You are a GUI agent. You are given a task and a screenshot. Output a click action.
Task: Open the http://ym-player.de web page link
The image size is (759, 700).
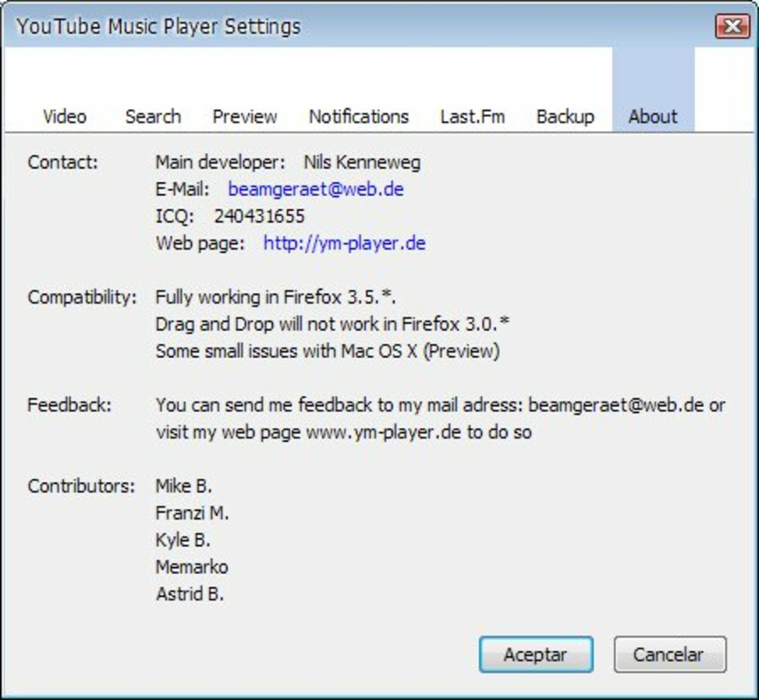click(x=344, y=243)
